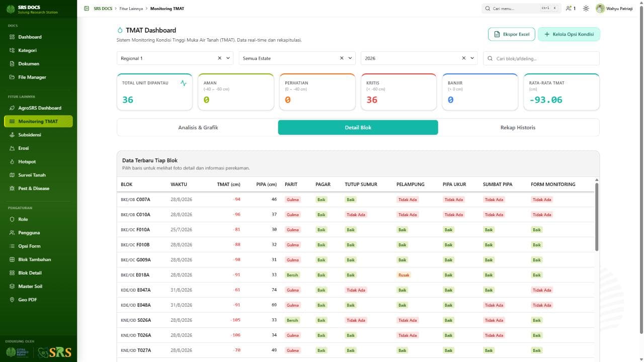The width and height of the screenshot is (644, 362).
Task: Open the Dokumen sidebar icon
Action: [13, 64]
